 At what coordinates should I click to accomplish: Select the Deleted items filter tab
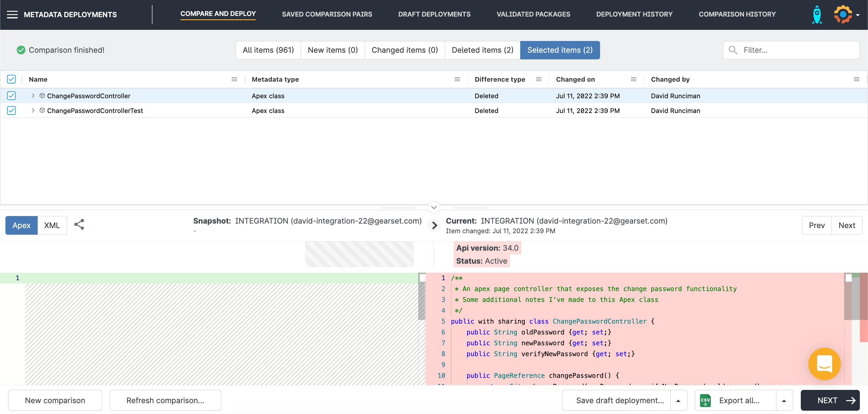click(482, 50)
